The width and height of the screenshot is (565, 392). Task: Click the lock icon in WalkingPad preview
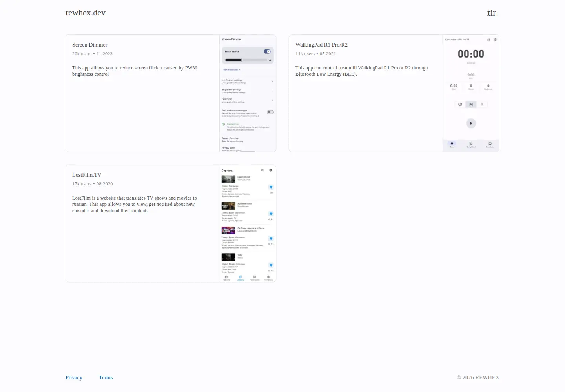(x=488, y=40)
